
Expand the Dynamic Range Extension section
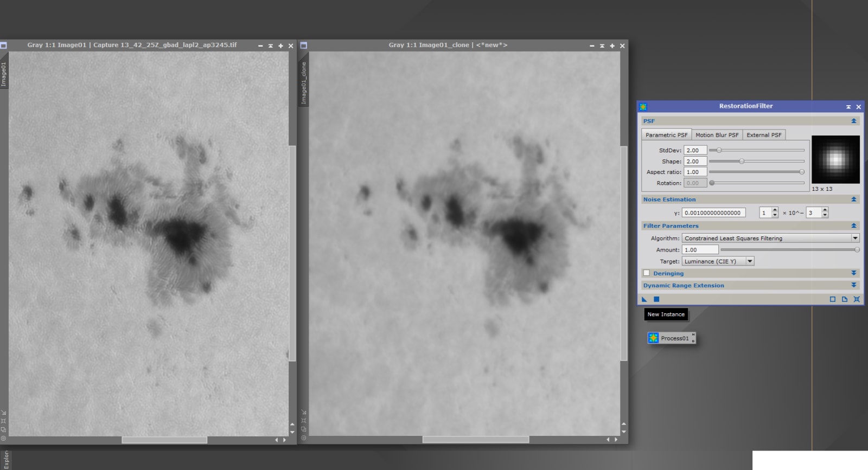(x=854, y=285)
